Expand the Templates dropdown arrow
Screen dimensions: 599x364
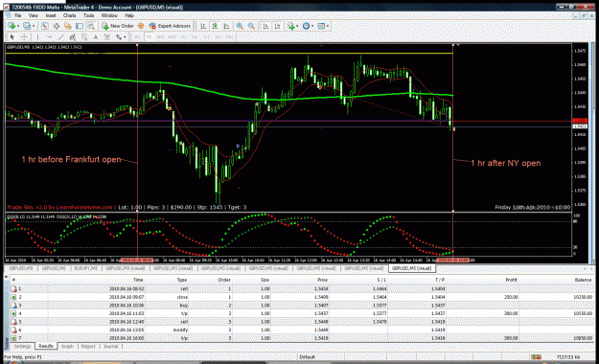coord(328,26)
